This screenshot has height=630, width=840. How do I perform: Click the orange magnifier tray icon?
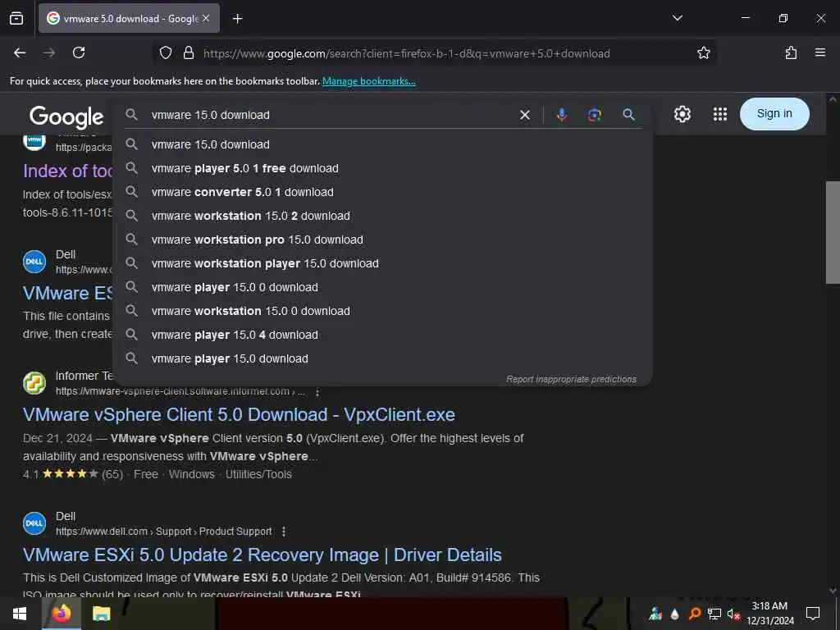coord(694,614)
